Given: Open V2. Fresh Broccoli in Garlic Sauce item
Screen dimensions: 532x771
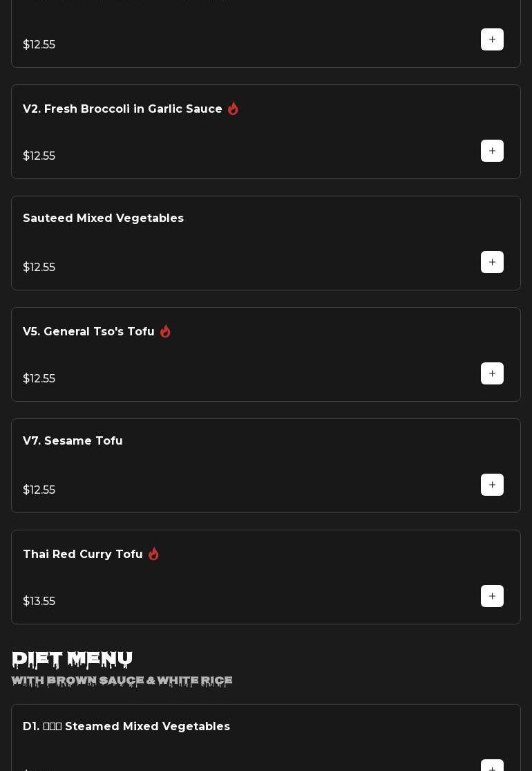Looking at the screenshot, I should (x=122, y=109).
